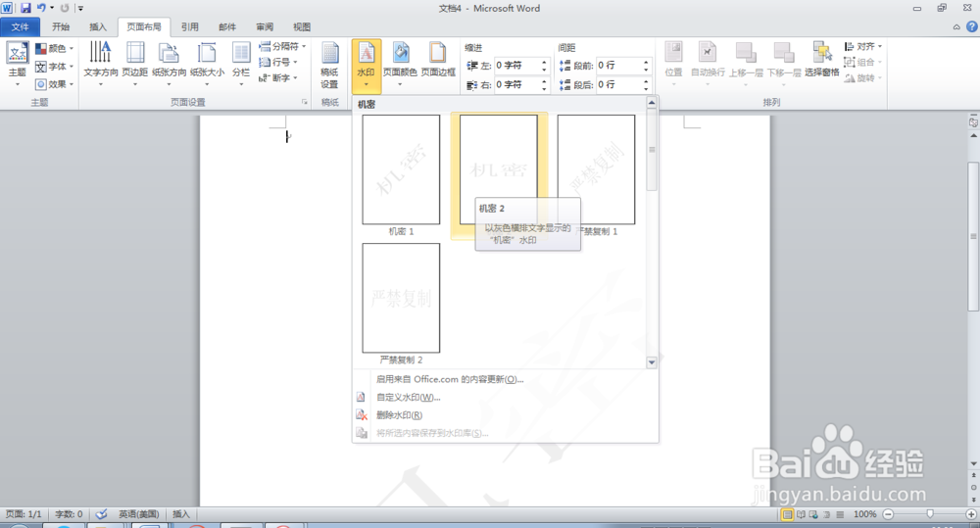
Task: Click the Watermark (水印) button
Action: point(367,65)
